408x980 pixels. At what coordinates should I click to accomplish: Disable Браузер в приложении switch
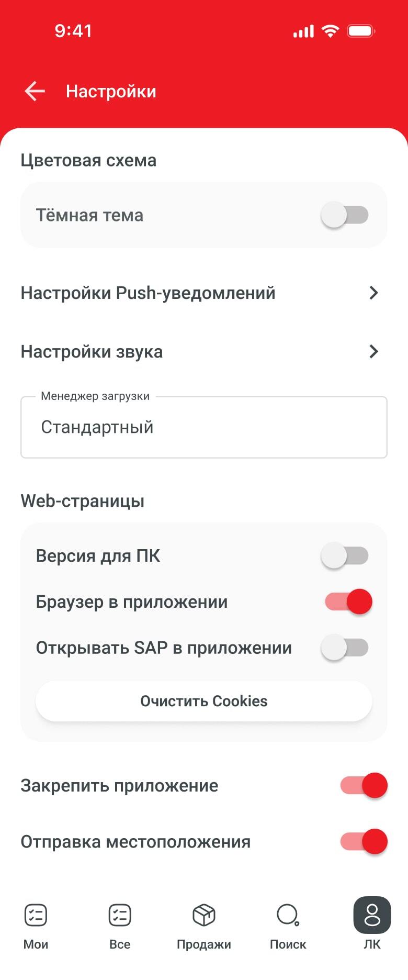click(348, 602)
